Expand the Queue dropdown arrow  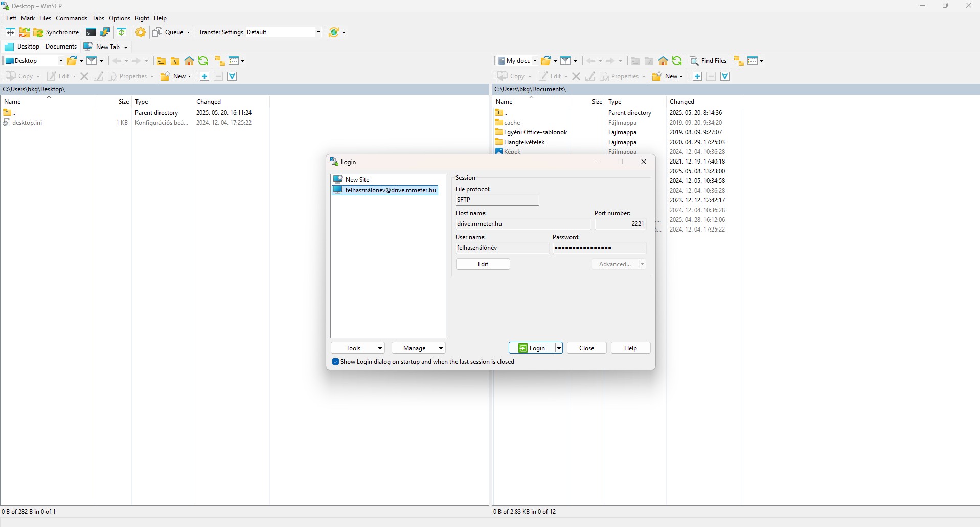(x=188, y=32)
